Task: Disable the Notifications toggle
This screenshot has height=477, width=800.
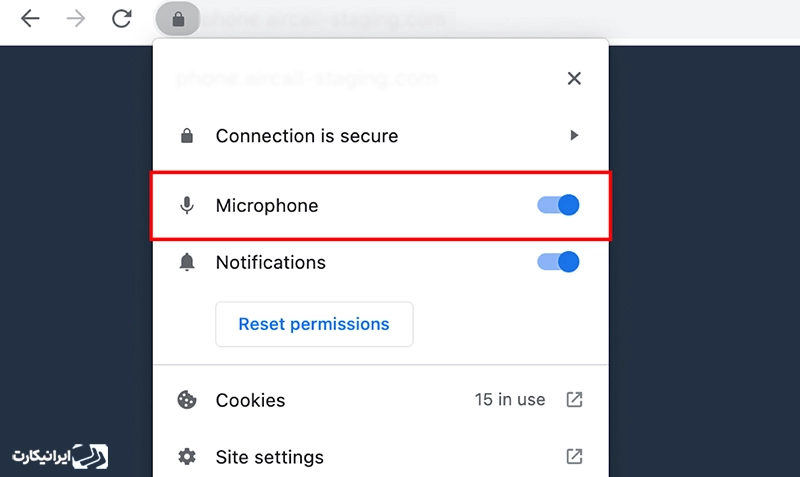Action: pos(558,262)
